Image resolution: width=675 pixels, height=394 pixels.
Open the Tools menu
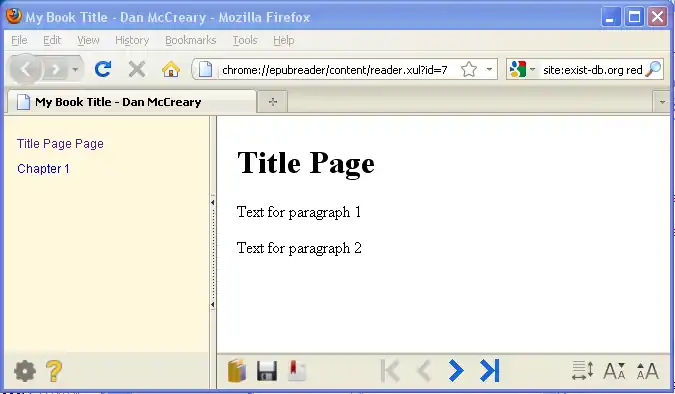tap(245, 40)
